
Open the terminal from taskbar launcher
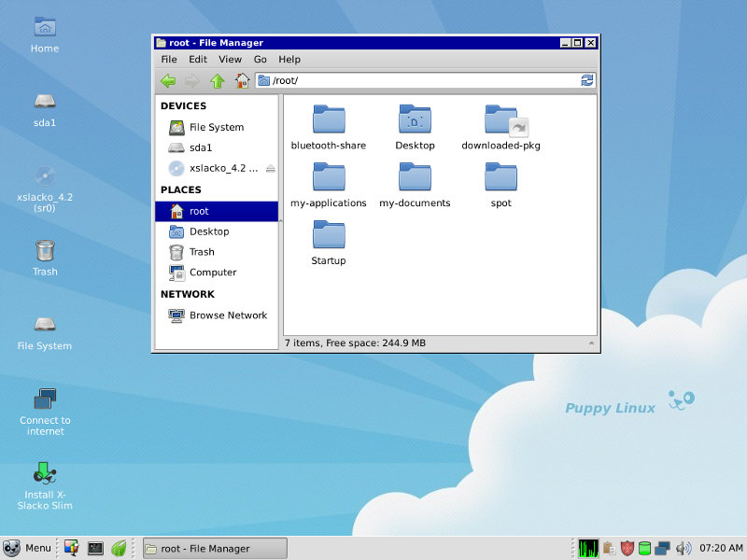coord(95,549)
